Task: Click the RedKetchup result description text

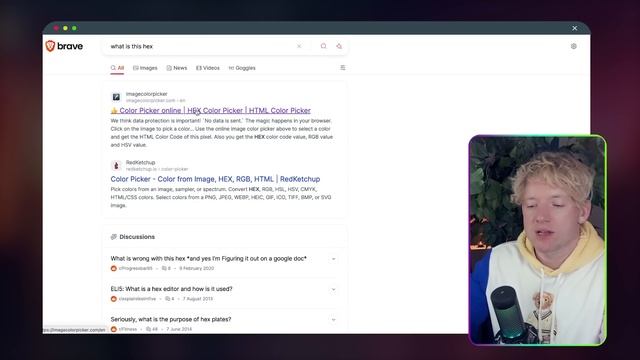Action: [221, 197]
